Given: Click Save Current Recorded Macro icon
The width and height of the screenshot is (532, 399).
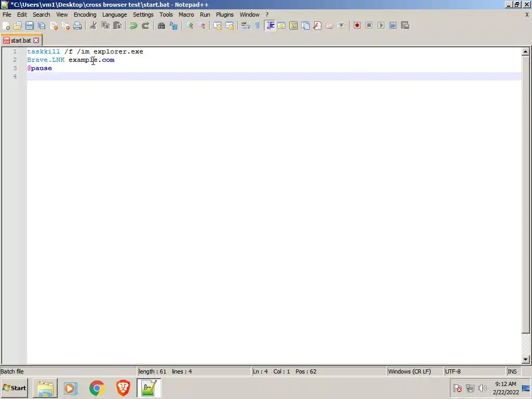Looking at the screenshot, I should coord(405,26).
